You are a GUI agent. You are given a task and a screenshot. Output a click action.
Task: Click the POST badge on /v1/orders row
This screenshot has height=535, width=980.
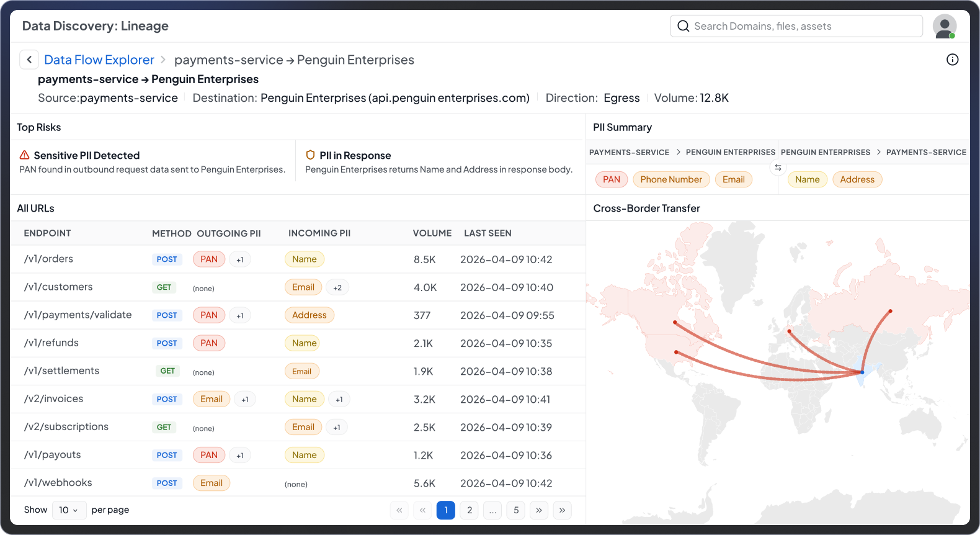tap(167, 259)
